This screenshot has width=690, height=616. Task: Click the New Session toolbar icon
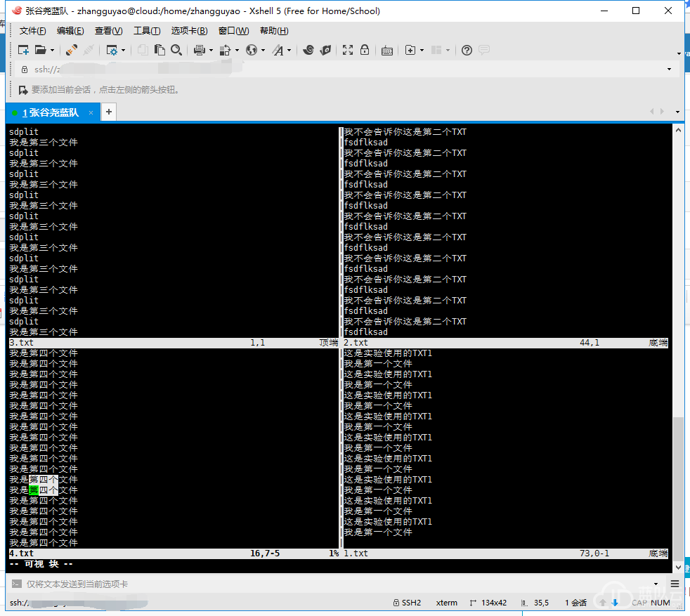pyautogui.click(x=23, y=50)
